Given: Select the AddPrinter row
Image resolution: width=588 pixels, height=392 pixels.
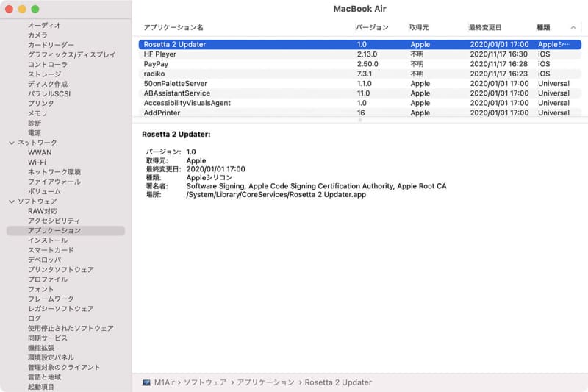Looking at the screenshot, I should point(360,113).
